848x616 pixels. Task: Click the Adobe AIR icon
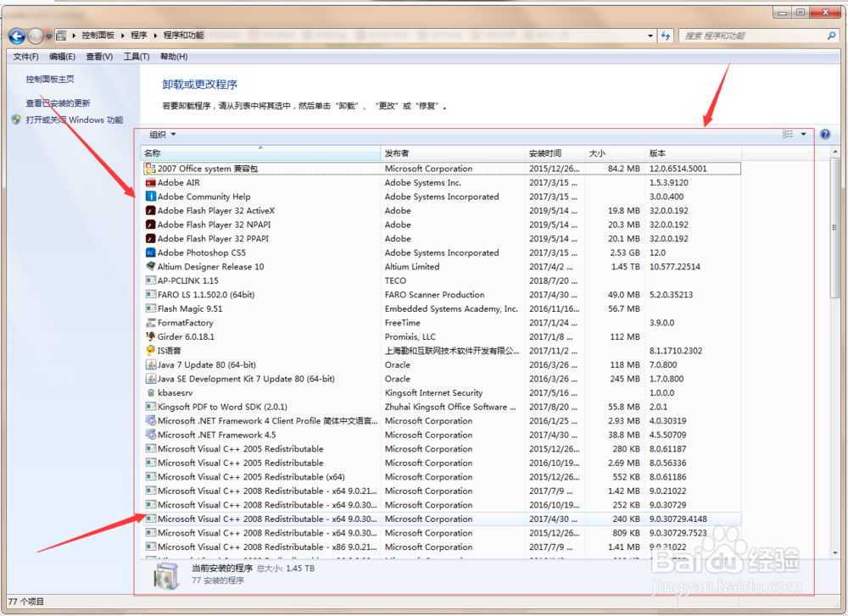click(x=151, y=183)
